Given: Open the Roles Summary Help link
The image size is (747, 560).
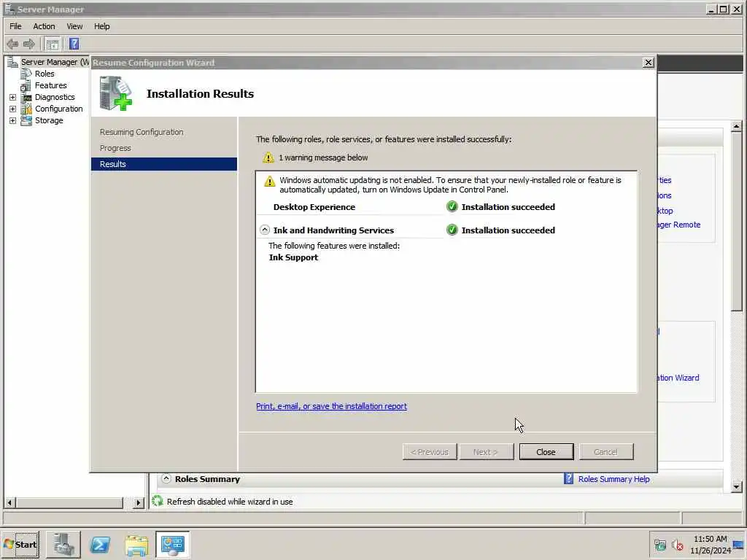Looking at the screenshot, I should coord(614,479).
